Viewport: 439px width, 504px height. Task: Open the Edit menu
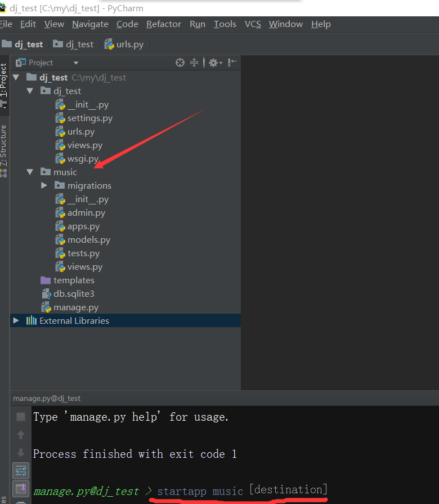28,24
